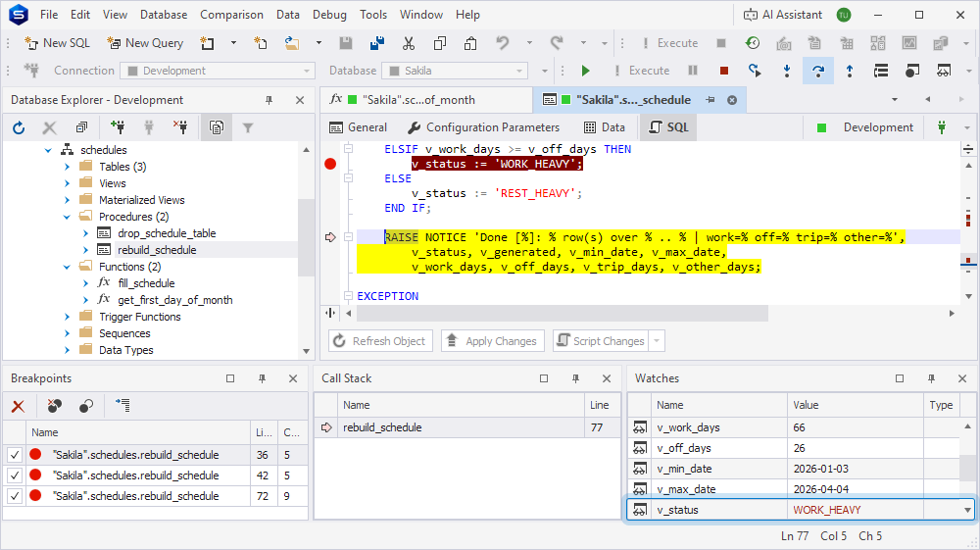
Task: Open the Database menu
Action: tap(164, 15)
